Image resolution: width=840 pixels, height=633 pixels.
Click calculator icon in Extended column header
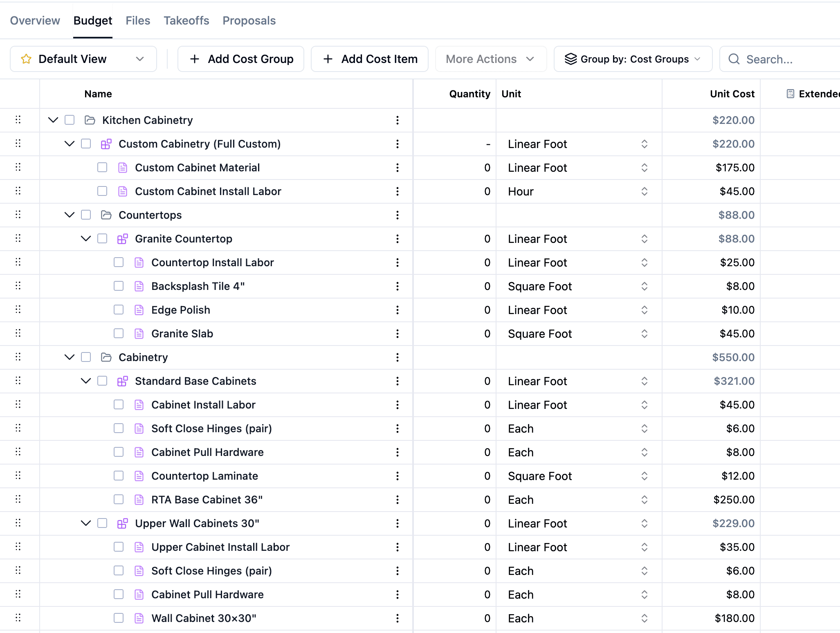(x=790, y=94)
